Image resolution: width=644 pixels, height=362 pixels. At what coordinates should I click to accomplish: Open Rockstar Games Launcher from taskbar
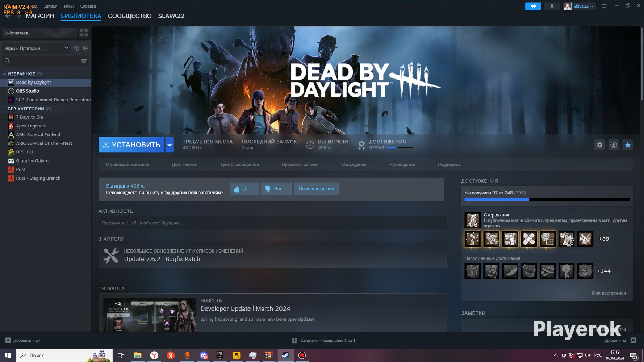click(236, 355)
